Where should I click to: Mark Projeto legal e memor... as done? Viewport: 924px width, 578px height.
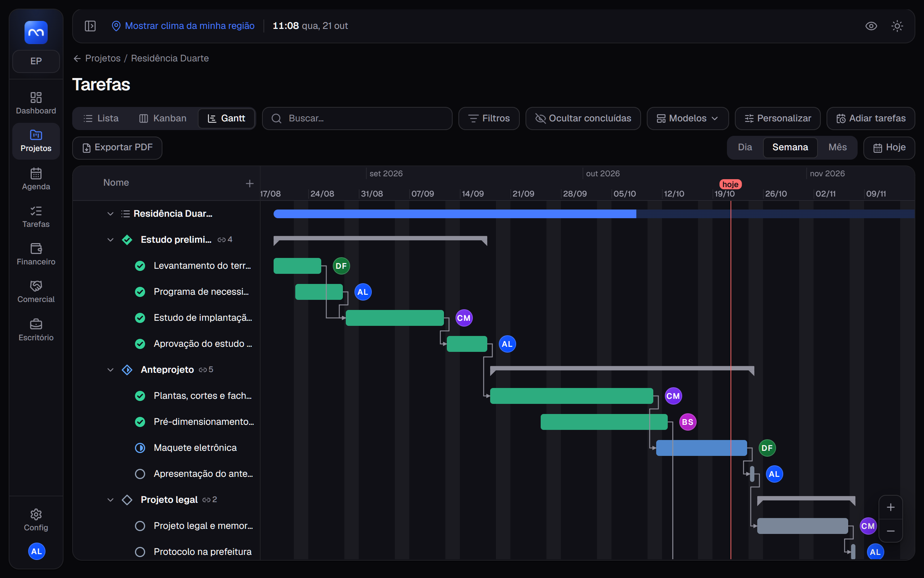[140, 526]
